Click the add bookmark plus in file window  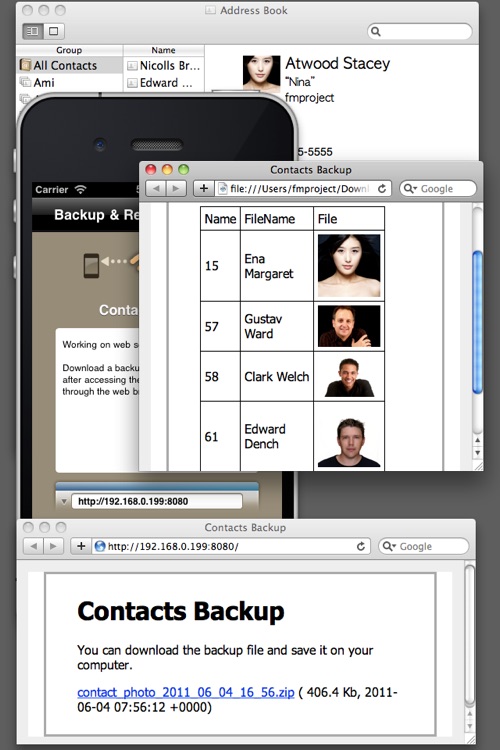pyautogui.click(x=203, y=188)
